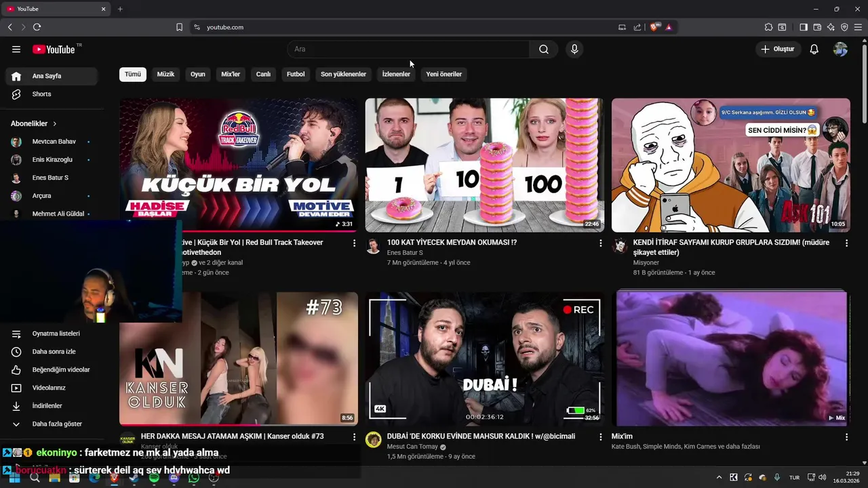This screenshot has width=868, height=488.
Task: Open Shorts from the sidebar
Action: pyautogui.click(x=52, y=94)
